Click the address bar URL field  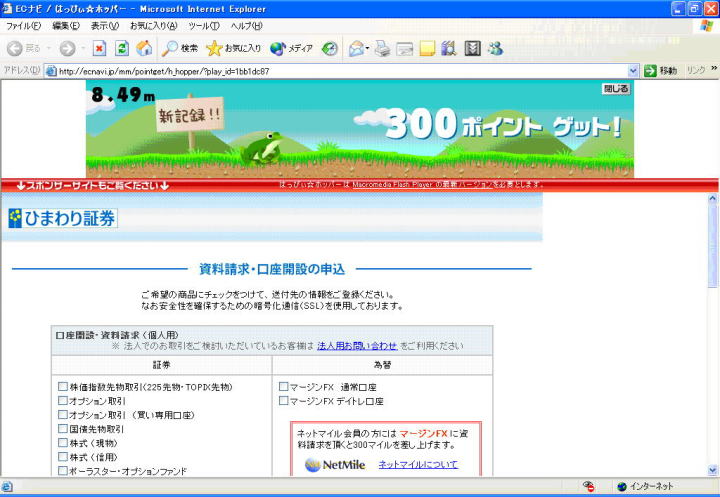coord(342,71)
